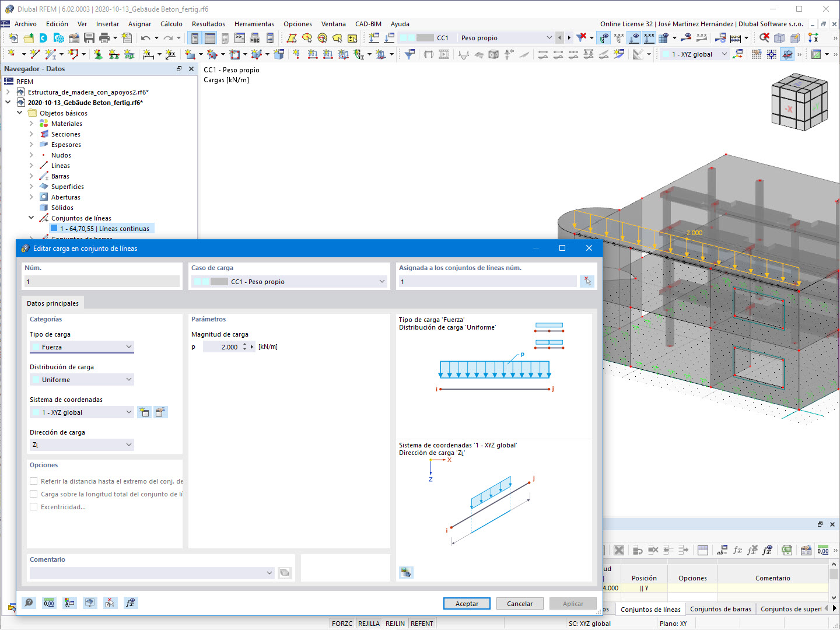Open 'Dirección de carga' dropdown
Image resolution: width=840 pixels, height=630 pixels.
(x=82, y=445)
